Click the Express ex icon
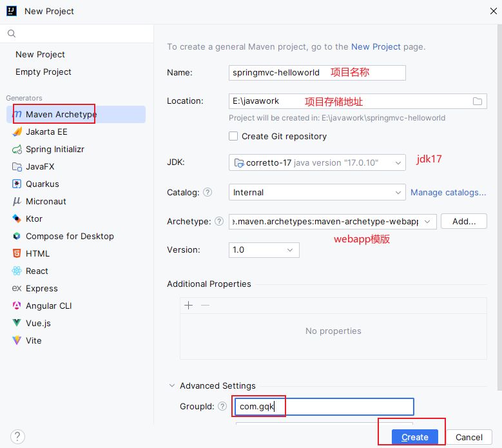Screen dimensions: 502x448 pos(17,288)
